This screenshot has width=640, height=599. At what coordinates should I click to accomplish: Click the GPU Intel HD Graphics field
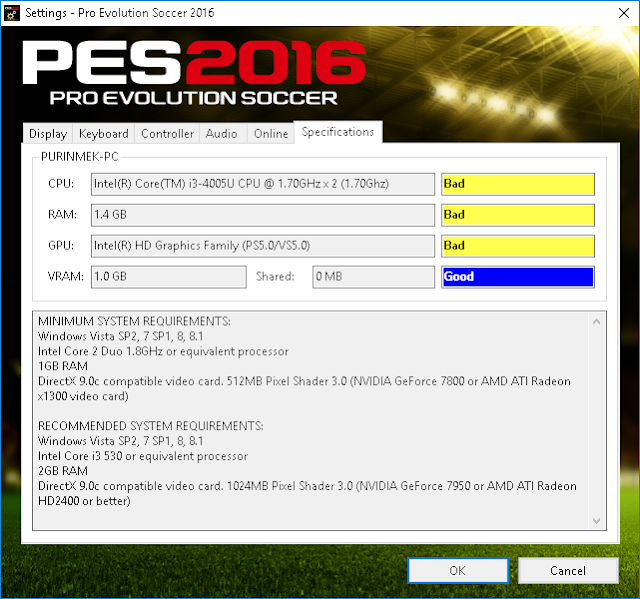(x=263, y=246)
